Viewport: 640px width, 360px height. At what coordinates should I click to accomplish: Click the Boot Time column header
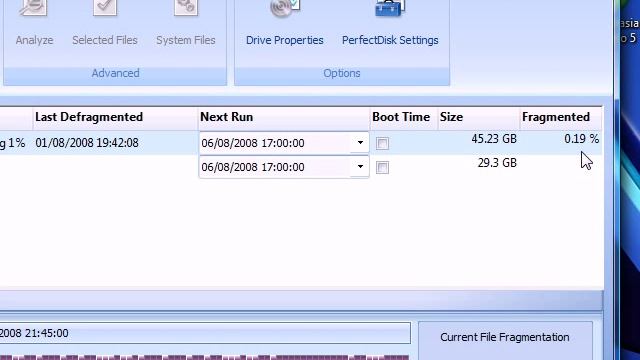pos(404,118)
